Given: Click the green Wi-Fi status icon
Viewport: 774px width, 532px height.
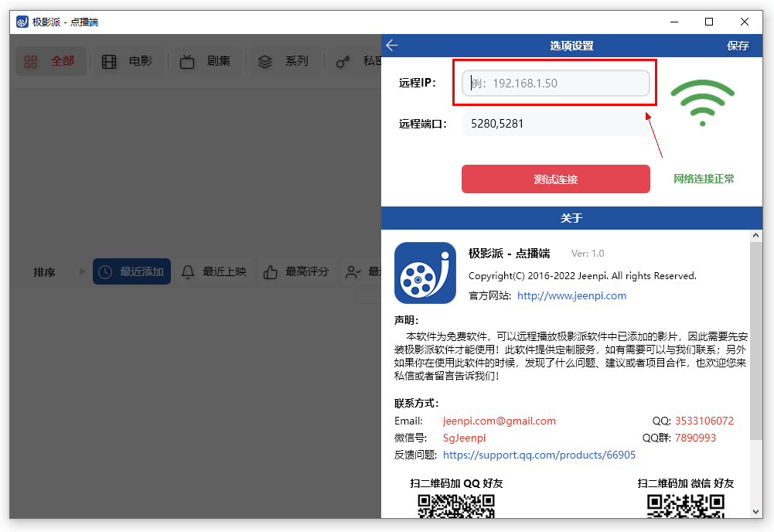Looking at the screenshot, I should click(x=702, y=102).
